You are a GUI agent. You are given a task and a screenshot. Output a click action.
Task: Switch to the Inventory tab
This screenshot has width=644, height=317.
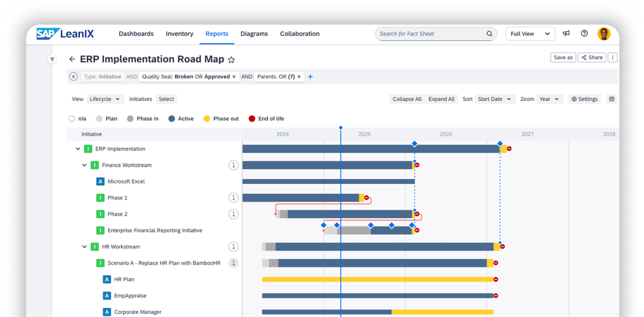[180, 33]
